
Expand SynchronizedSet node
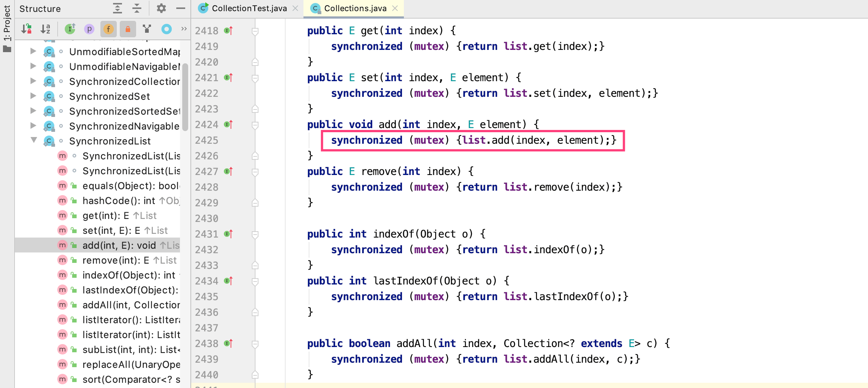point(33,96)
